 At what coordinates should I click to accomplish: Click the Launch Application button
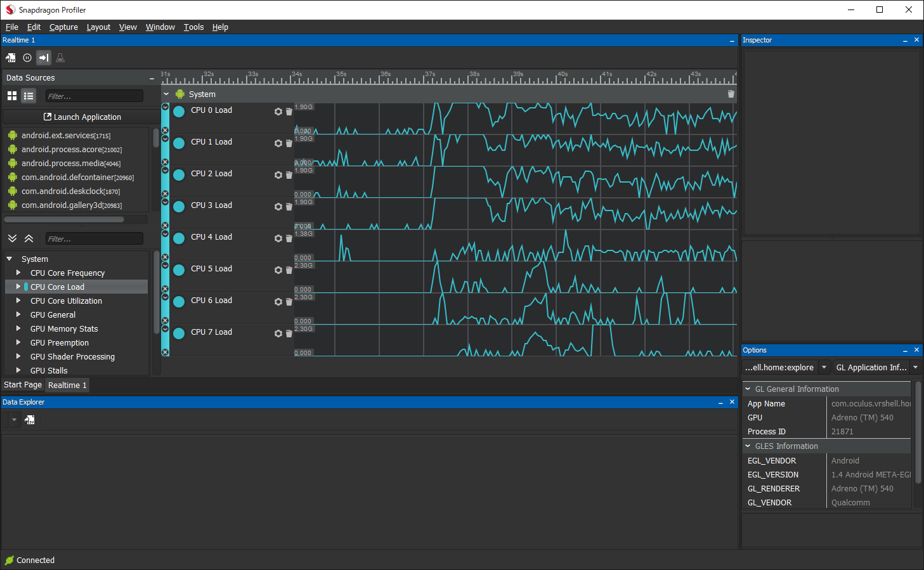[82, 117]
